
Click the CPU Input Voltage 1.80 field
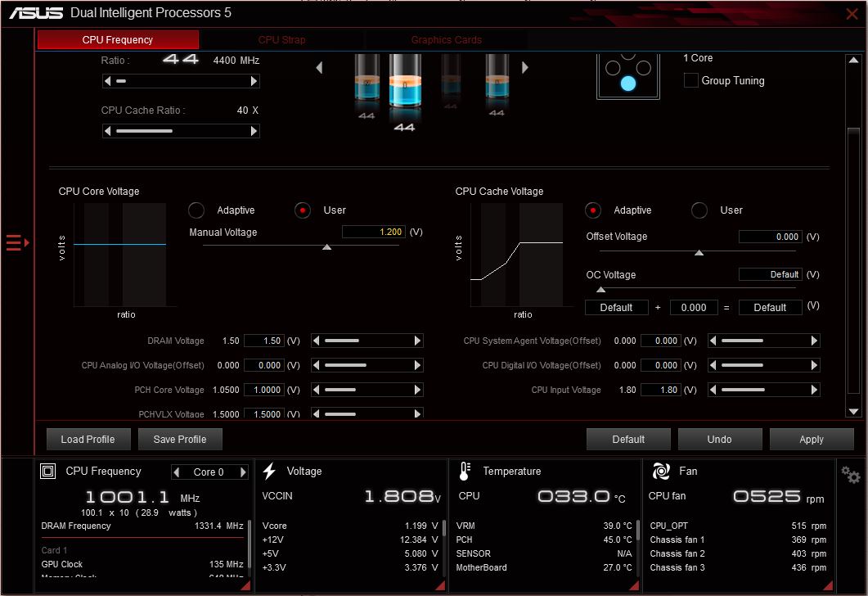661,390
